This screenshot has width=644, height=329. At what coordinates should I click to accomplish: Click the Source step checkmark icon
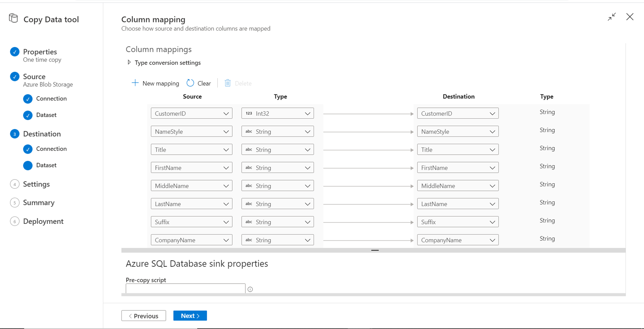click(15, 77)
